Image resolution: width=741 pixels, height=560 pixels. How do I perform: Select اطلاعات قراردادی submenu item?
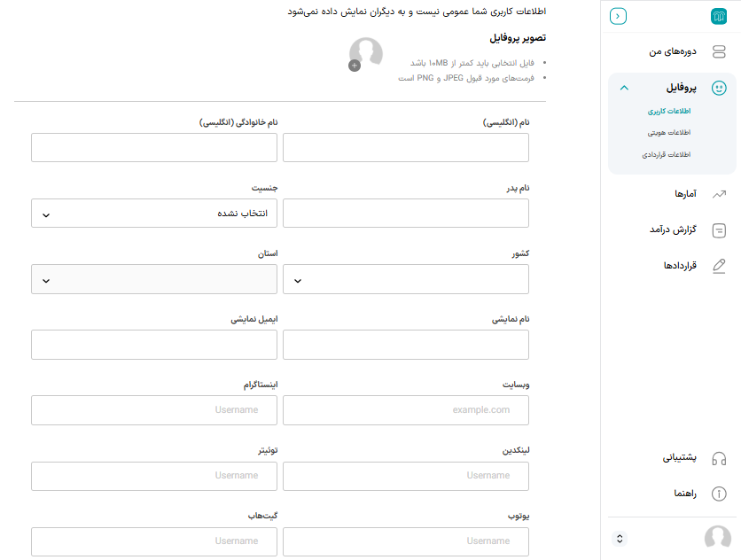click(667, 154)
